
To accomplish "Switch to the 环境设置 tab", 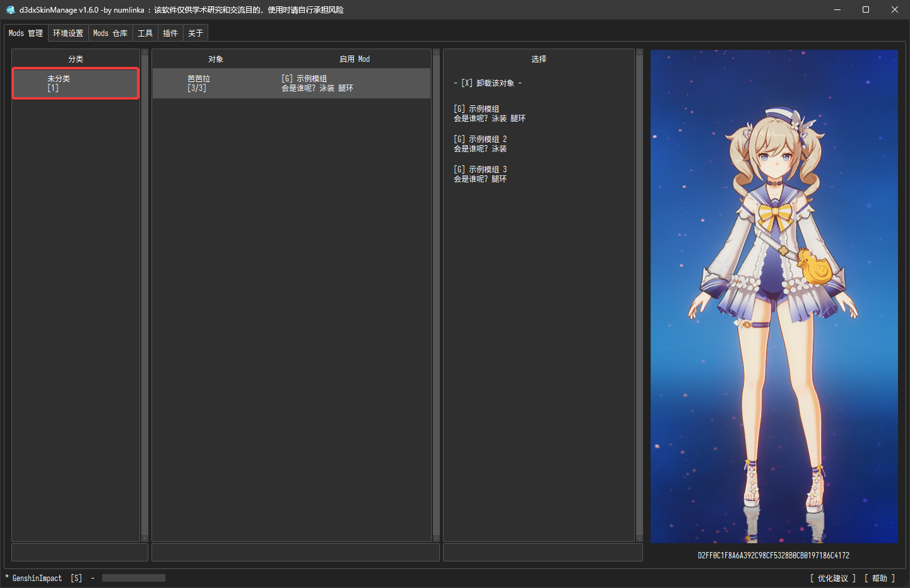I will 68,33.
